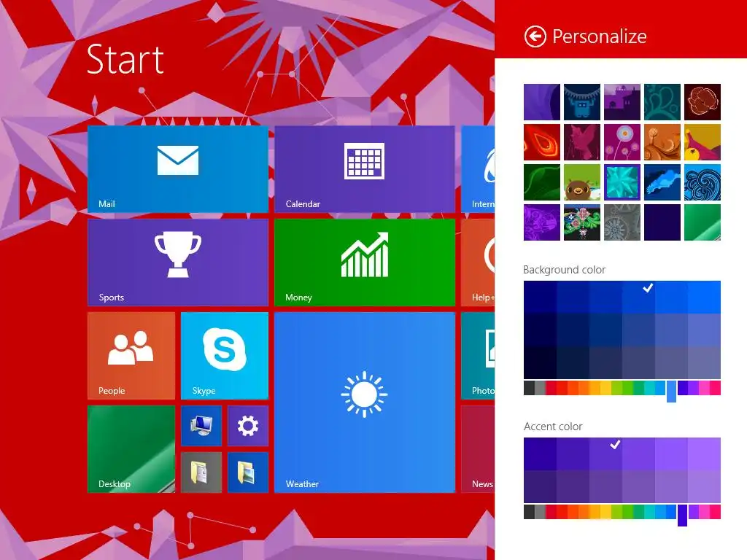The width and height of the screenshot is (747, 560).
Task: Choose the brightest blue background swatch at top right
Action: click(x=704, y=297)
